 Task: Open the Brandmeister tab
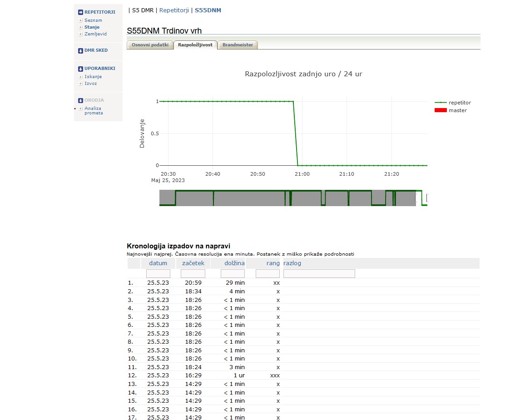pos(238,45)
